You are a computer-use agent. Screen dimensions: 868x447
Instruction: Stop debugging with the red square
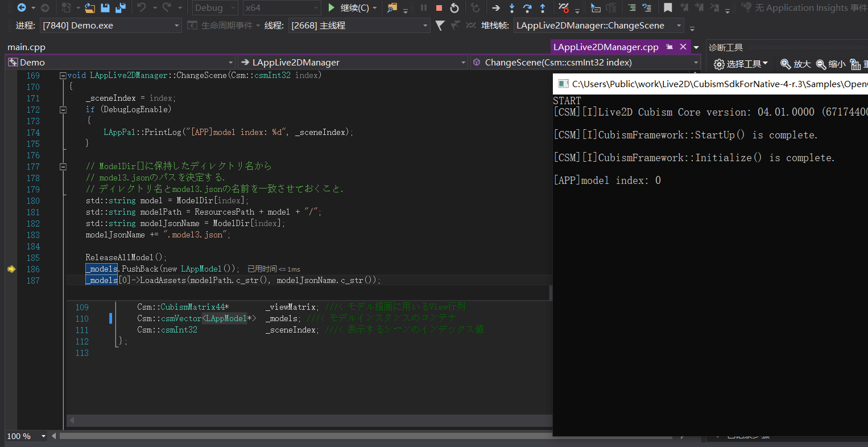point(439,8)
